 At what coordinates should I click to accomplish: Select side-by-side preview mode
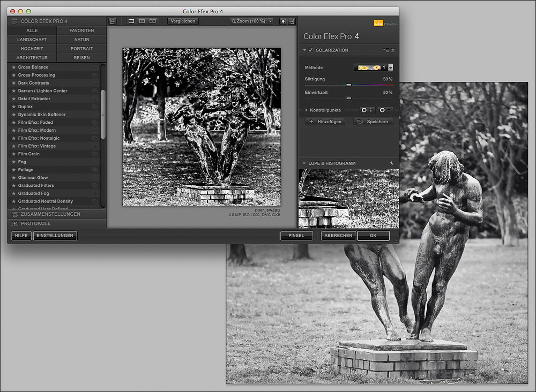[153, 21]
